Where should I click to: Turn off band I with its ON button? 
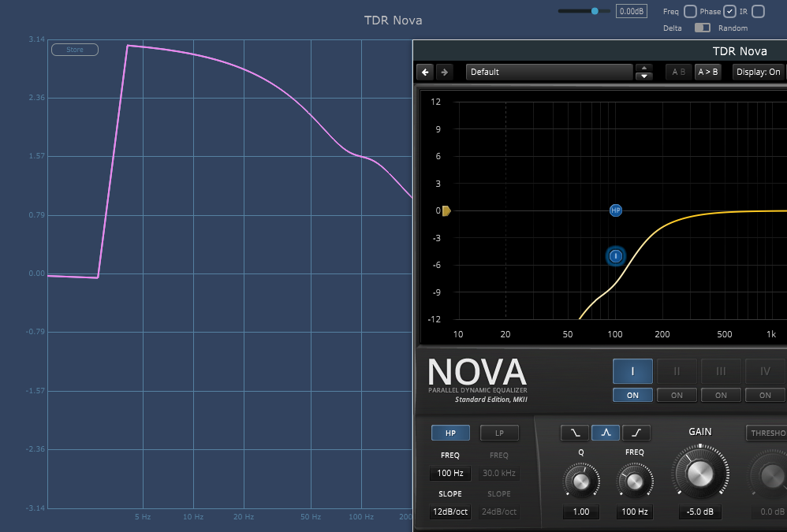[632, 395]
